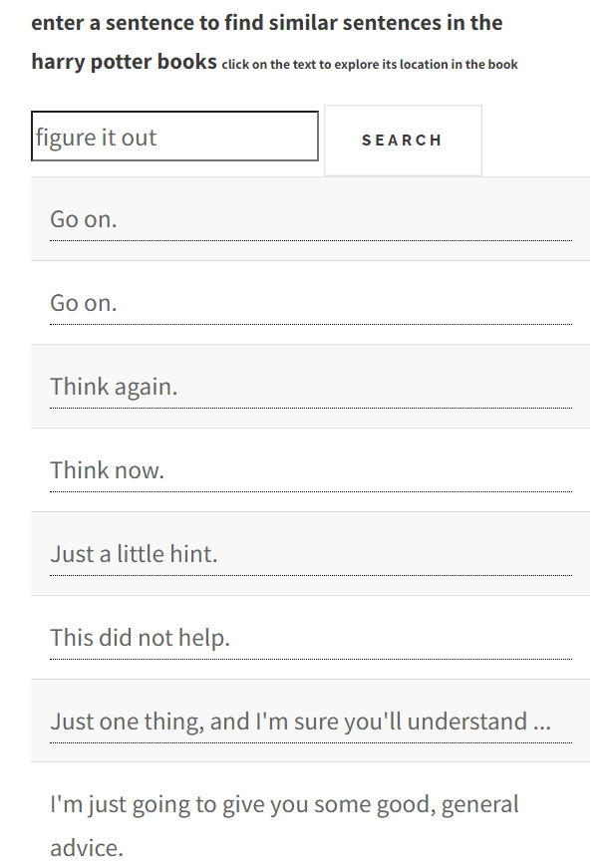Click the SEARCH button
This screenshot has width=616, height=868.
click(x=403, y=141)
